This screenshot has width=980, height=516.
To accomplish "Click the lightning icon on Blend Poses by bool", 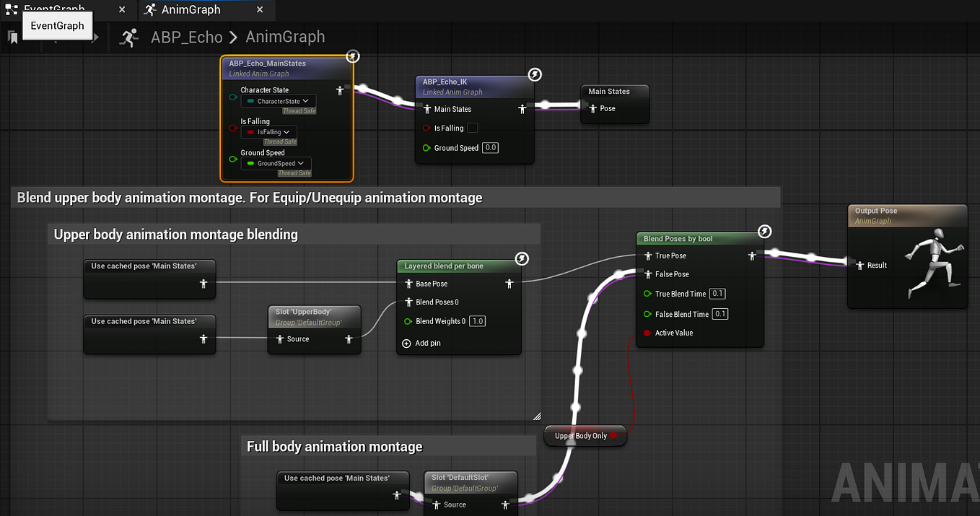I will [763, 232].
